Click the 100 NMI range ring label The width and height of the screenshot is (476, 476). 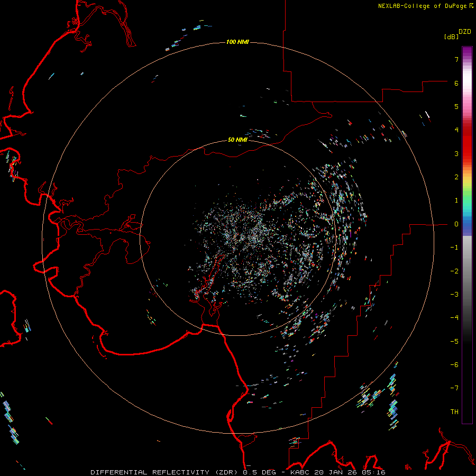pyautogui.click(x=237, y=42)
